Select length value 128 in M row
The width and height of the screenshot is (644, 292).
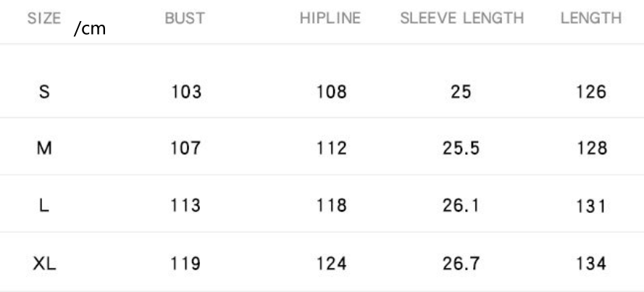(592, 149)
